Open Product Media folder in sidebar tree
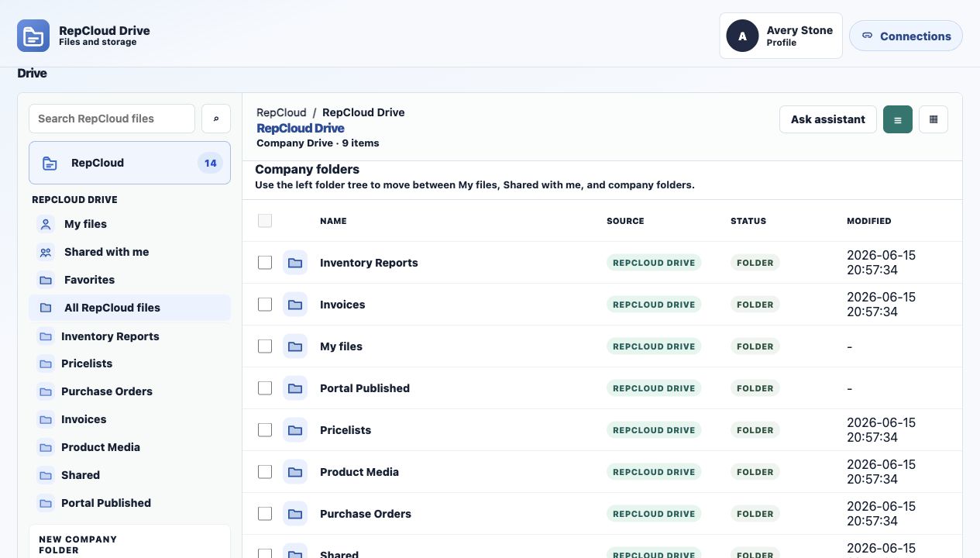 click(x=129, y=447)
